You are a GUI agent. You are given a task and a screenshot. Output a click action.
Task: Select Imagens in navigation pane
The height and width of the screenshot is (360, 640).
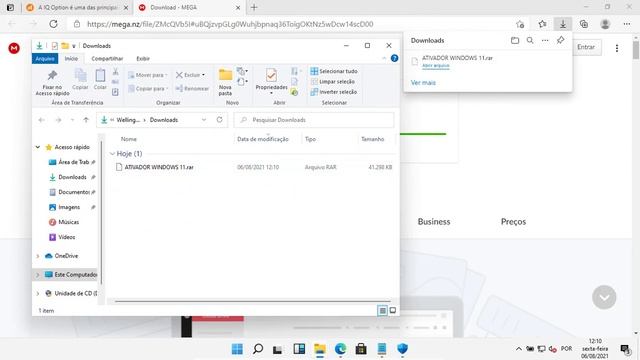click(x=69, y=207)
